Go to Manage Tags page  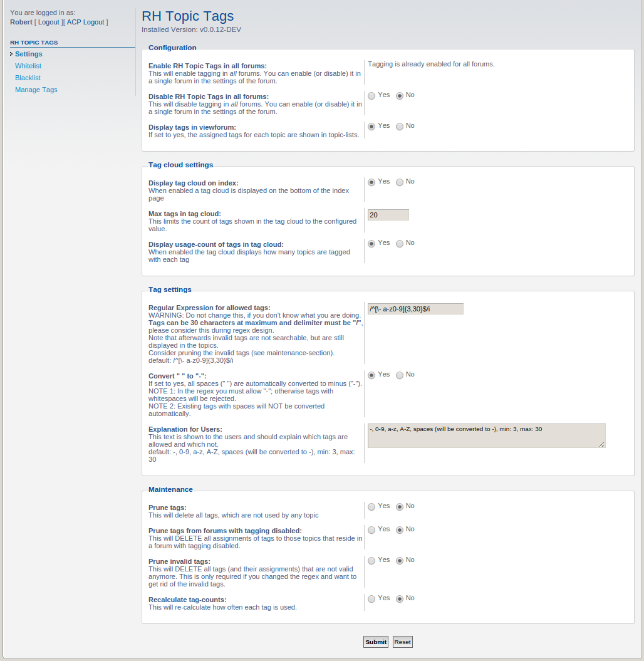[36, 90]
